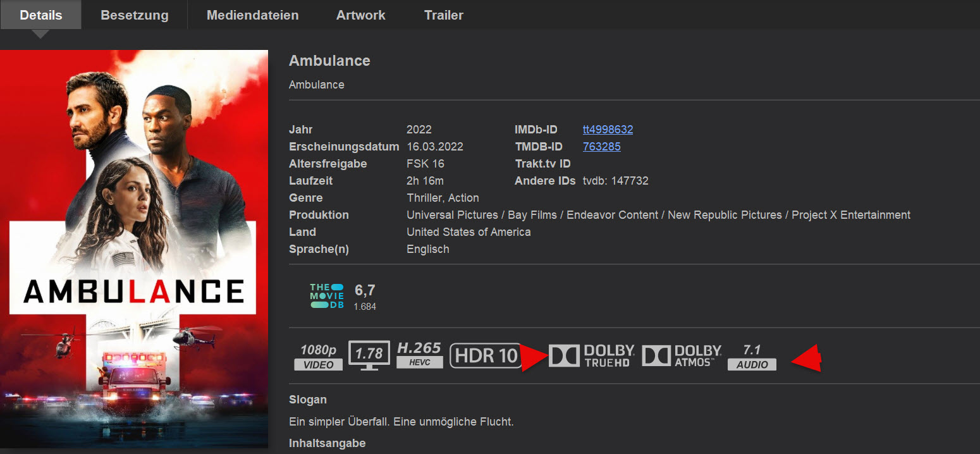Click the Genre field label
Image resolution: width=980 pixels, height=454 pixels.
point(306,198)
